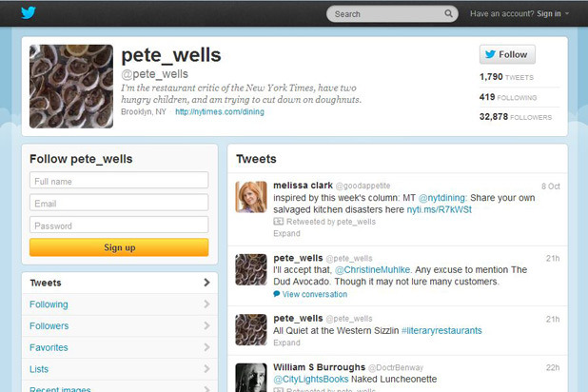Select the Tweets sidebar item
The width and height of the screenshot is (588, 392).
(x=120, y=283)
